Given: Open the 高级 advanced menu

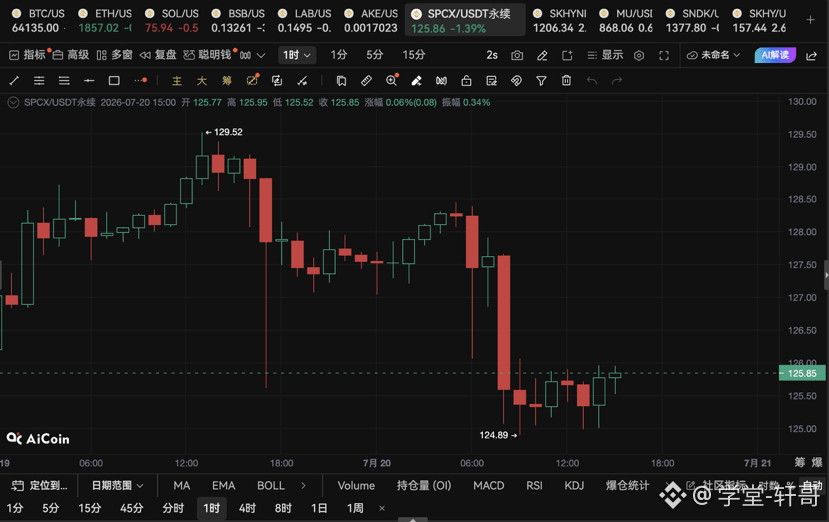Looking at the screenshot, I should [71, 54].
